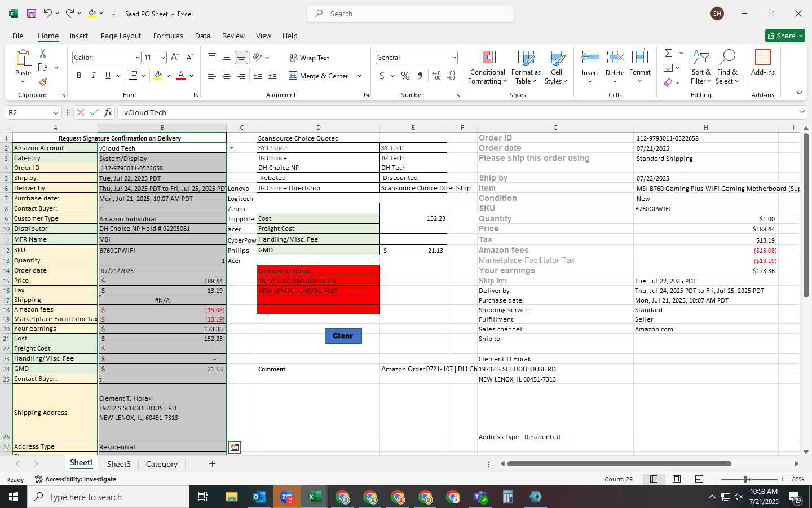Click the Increase Indent icon

pos(272,76)
